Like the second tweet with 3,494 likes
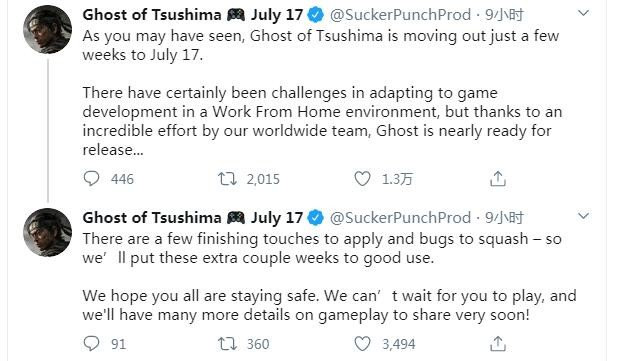This screenshot has width=621, height=361. click(x=362, y=344)
